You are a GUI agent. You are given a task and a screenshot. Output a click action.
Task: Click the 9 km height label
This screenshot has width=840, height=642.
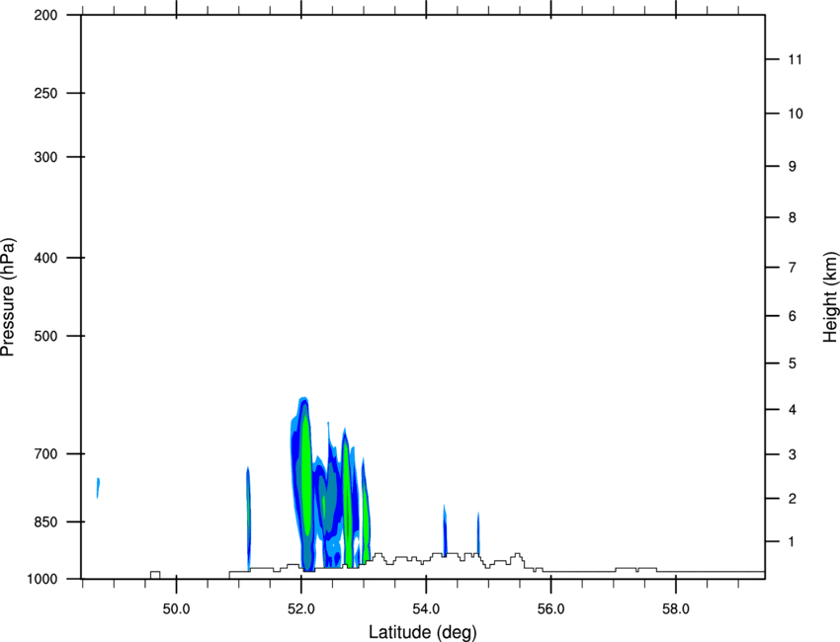tap(793, 167)
